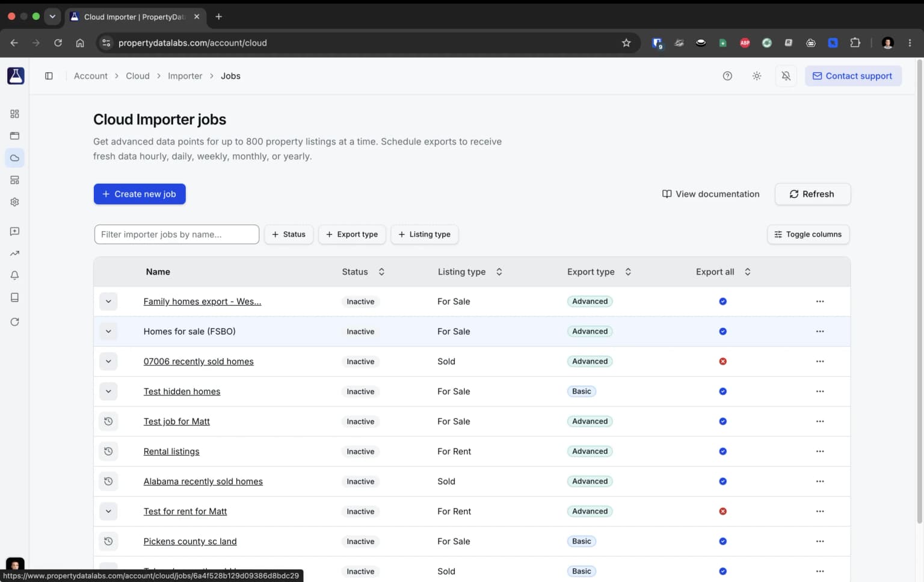Click the circular arrow icon in left sidebar
Screen dimensions: 924x582
pyautogui.click(x=14, y=322)
